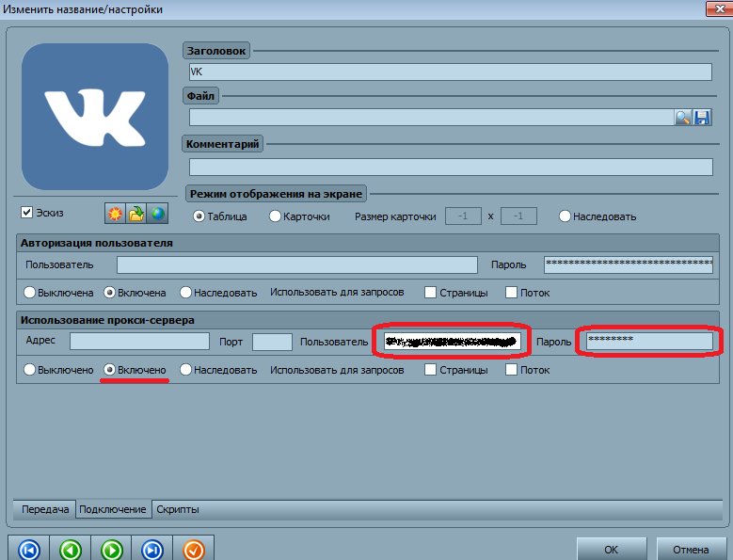The height and width of the screenshot is (560, 733).
Task: Click the Заголовок field containing VK
Action: coord(451,72)
